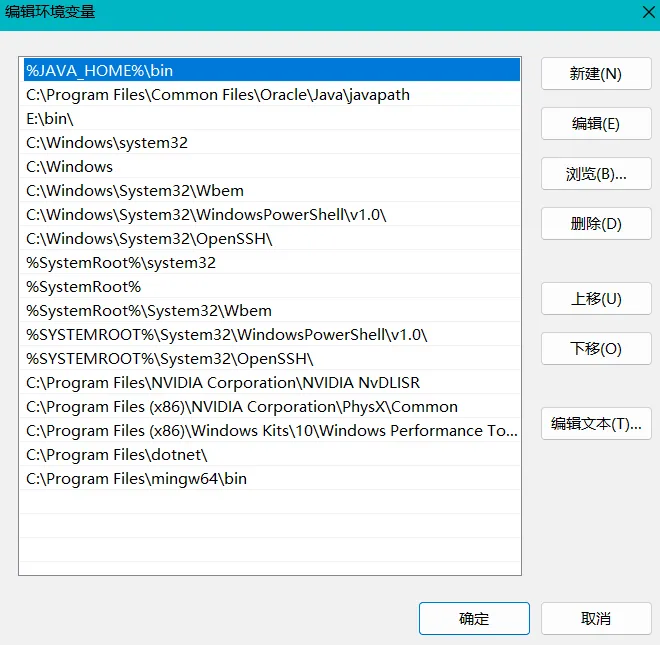Move entry up with 上移(U)
This screenshot has width=660, height=645.
tap(596, 299)
